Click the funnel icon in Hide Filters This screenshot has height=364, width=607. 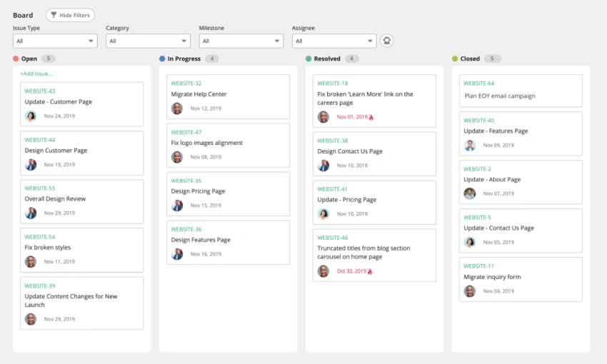[54, 15]
